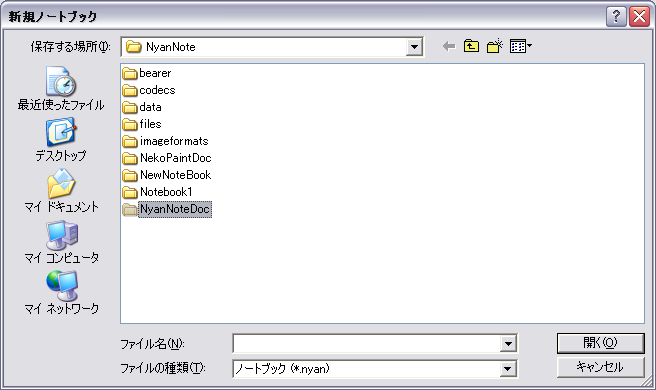Expand the ファイルの種類 dropdown arrow
Screen dimensions: 656x390
pos(507,369)
